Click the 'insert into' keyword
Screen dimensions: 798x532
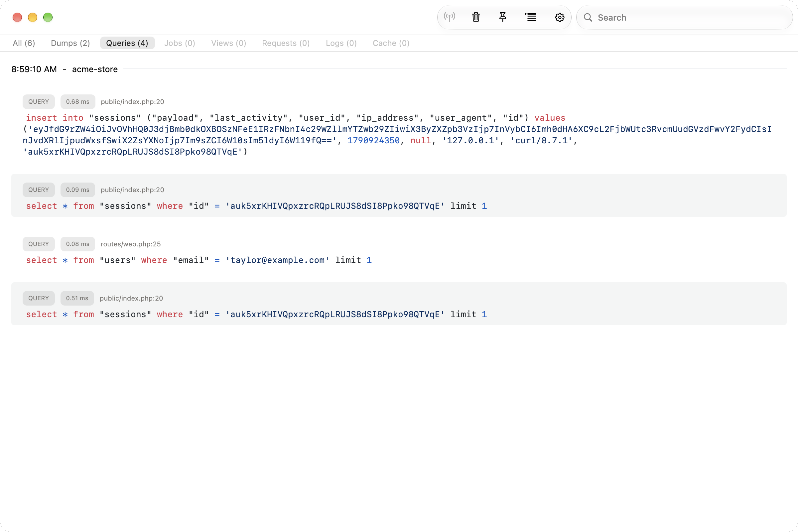(x=55, y=118)
